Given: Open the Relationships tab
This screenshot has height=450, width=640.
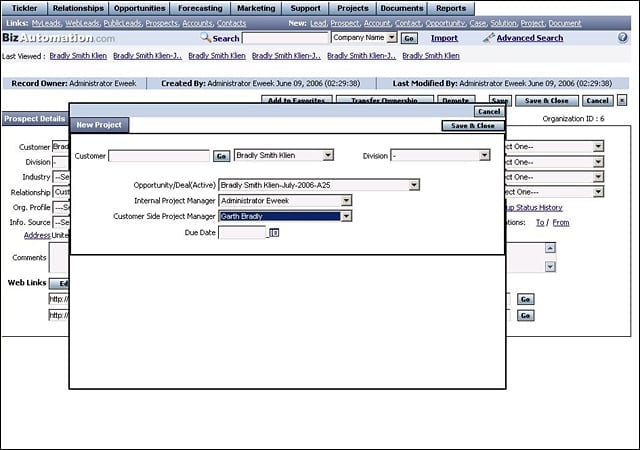Looking at the screenshot, I should (x=78, y=8).
